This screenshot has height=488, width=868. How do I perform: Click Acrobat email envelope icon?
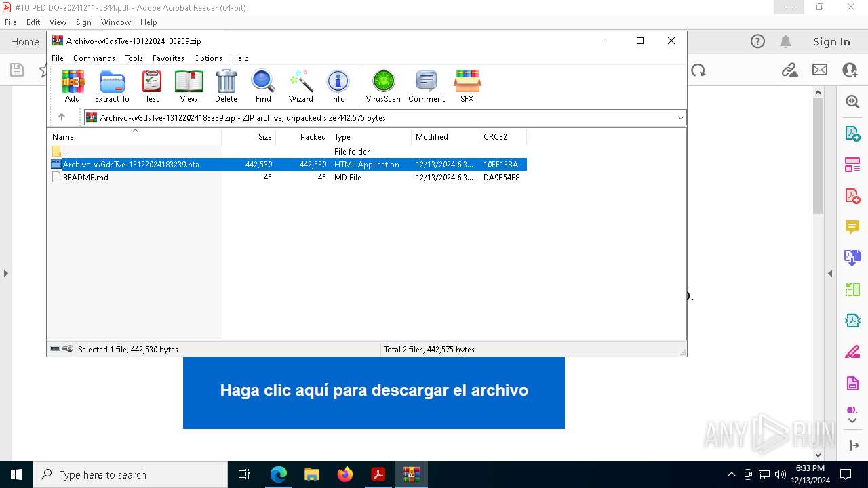[820, 70]
